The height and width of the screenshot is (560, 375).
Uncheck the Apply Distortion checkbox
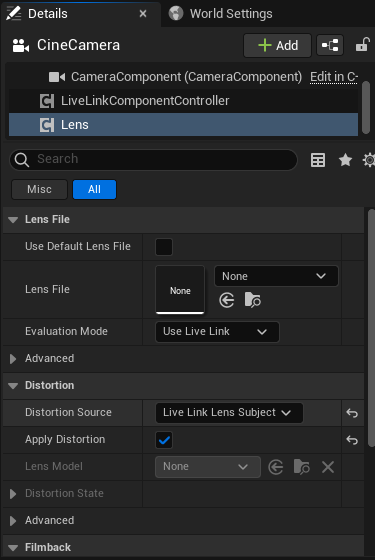[164, 440]
